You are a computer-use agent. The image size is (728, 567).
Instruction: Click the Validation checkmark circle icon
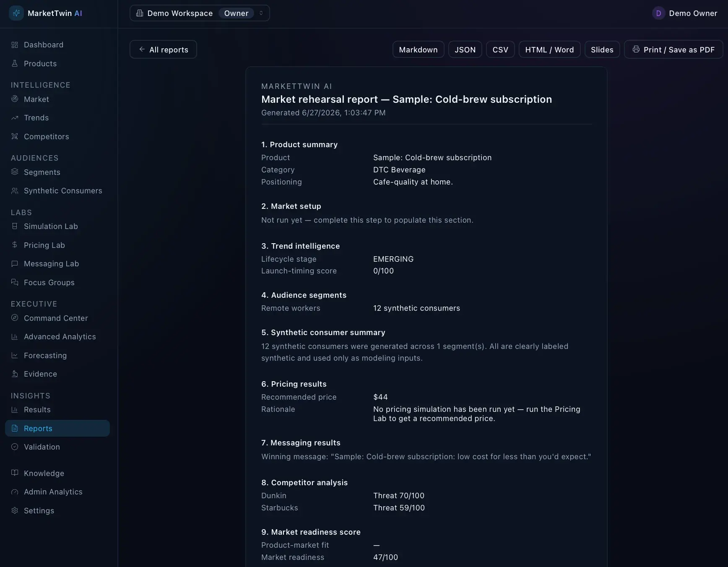(x=15, y=447)
